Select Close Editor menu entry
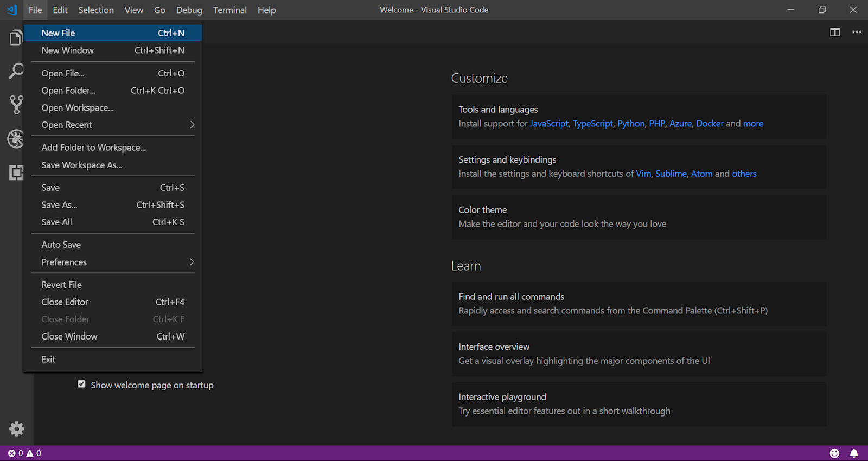 point(113,302)
